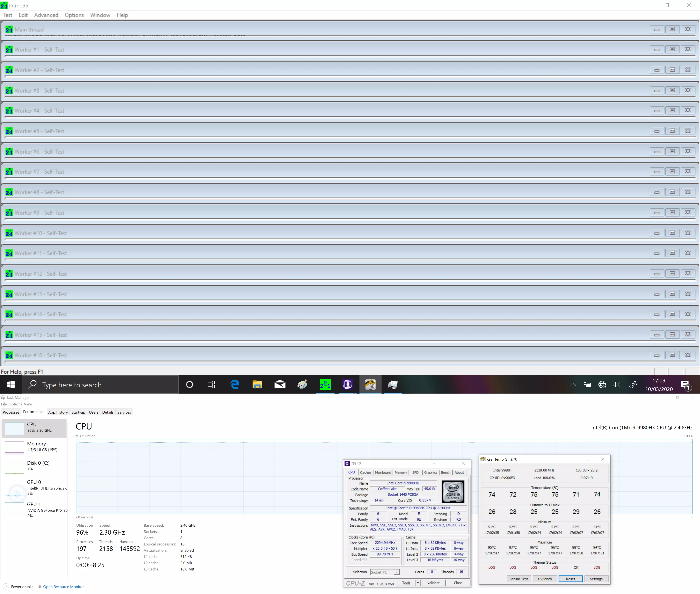Switch to the Details tab in Task Manager

[x=108, y=412]
